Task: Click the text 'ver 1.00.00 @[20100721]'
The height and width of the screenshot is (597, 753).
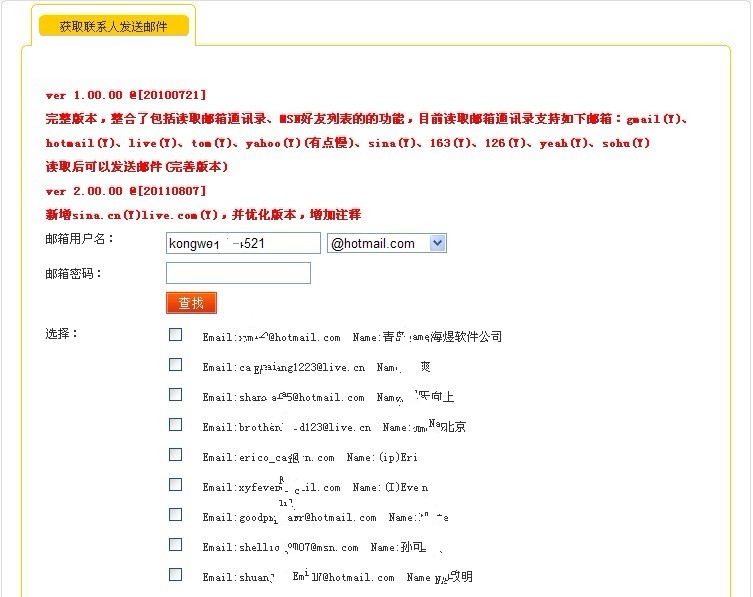Action: (126, 95)
